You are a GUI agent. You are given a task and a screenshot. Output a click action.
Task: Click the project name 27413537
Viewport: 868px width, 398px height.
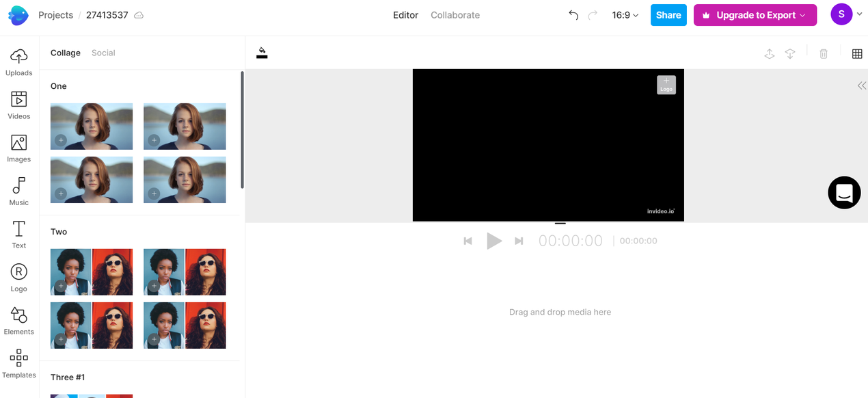click(x=107, y=15)
